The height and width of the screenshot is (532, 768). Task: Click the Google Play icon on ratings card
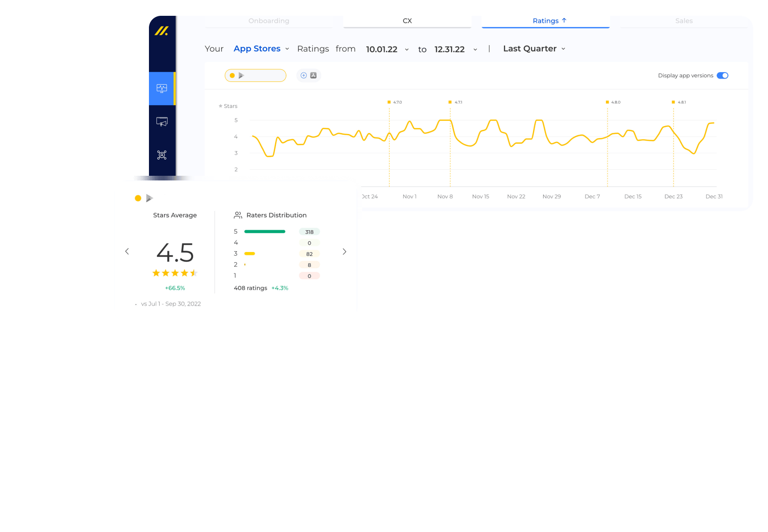click(149, 198)
